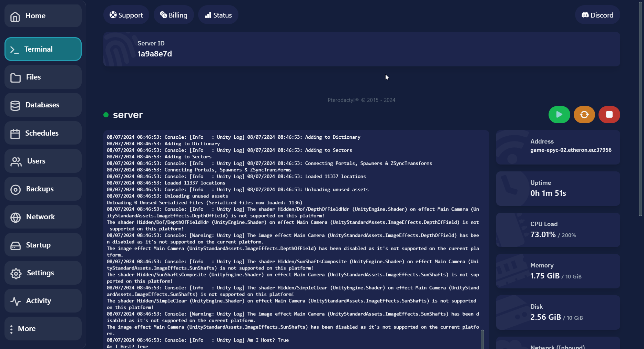The height and width of the screenshot is (349, 644).
Task: View the Activity log
Action: click(43, 301)
